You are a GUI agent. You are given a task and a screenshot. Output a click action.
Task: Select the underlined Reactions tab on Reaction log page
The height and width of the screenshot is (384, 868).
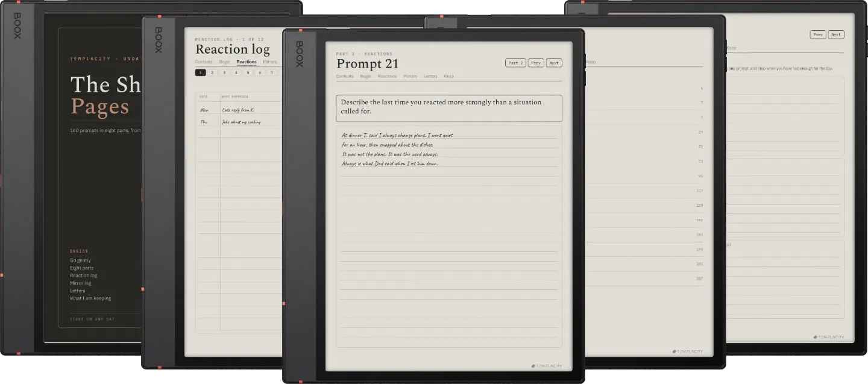pyautogui.click(x=247, y=62)
